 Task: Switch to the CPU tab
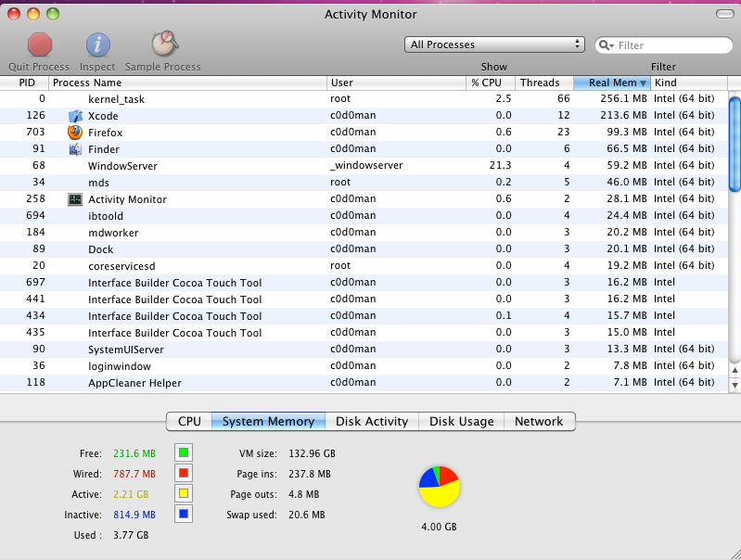(189, 422)
